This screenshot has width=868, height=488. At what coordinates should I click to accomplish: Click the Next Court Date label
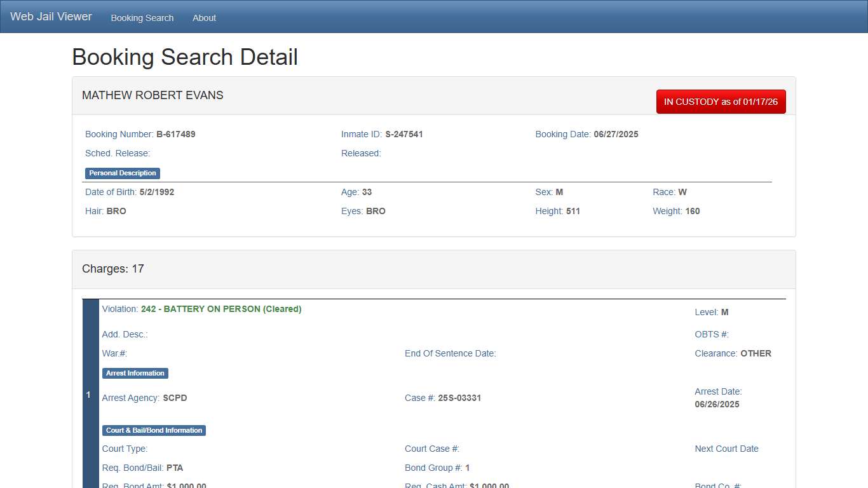(726, 449)
